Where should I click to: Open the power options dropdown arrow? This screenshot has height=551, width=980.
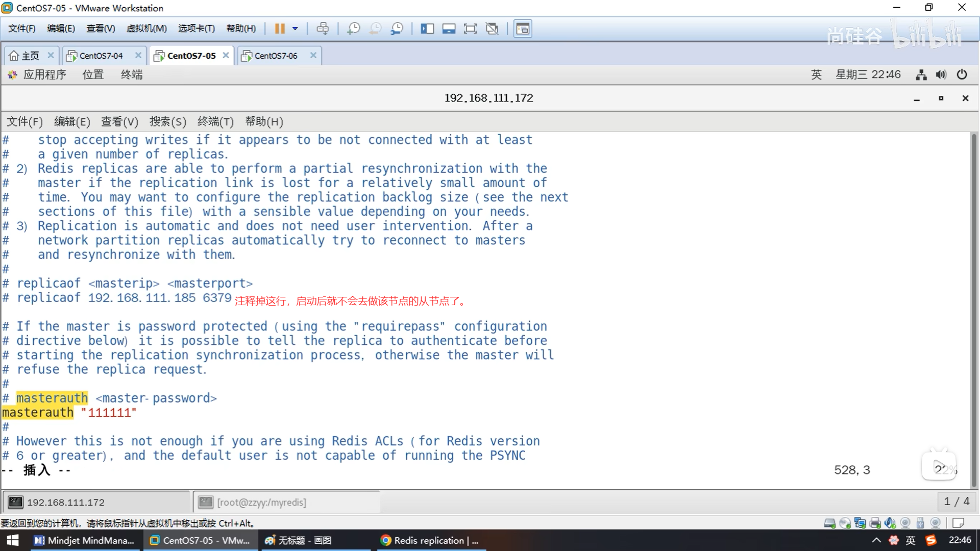(295, 29)
